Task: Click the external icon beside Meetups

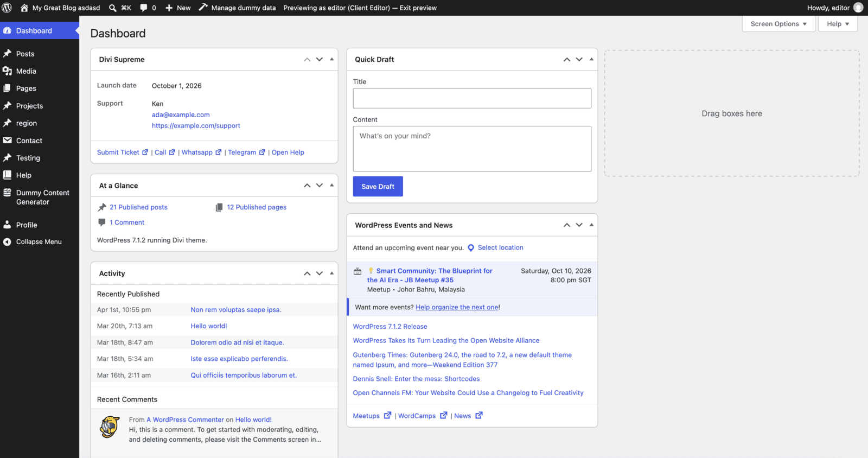Action: pyautogui.click(x=387, y=416)
